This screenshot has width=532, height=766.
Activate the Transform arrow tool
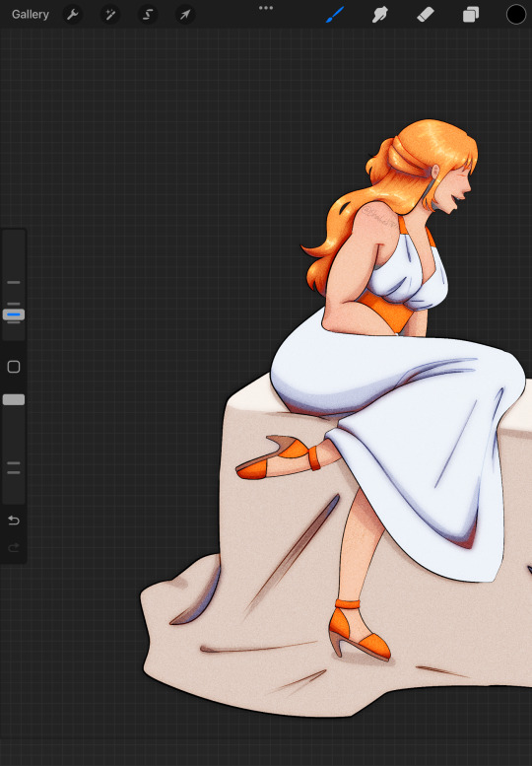coord(185,15)
